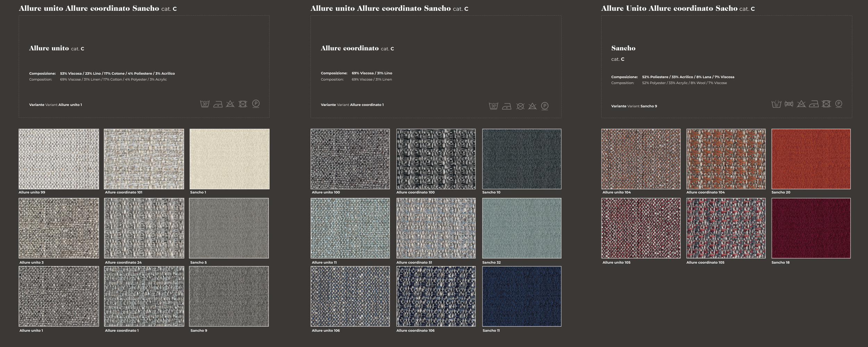The image size is (868, 347).
Task: Select the Allure coordinato 106 fabric thumbnail
Action: click(x=436, y=296)
